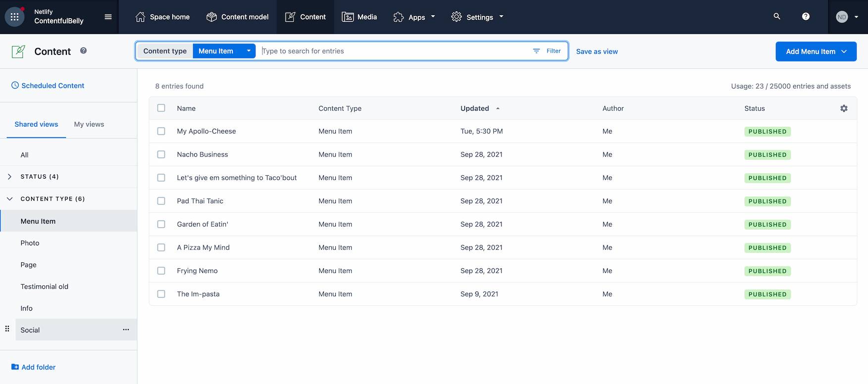This screenshot has height=384, width=868.
Task: Click the search for entries field
Action: (394, 51)
